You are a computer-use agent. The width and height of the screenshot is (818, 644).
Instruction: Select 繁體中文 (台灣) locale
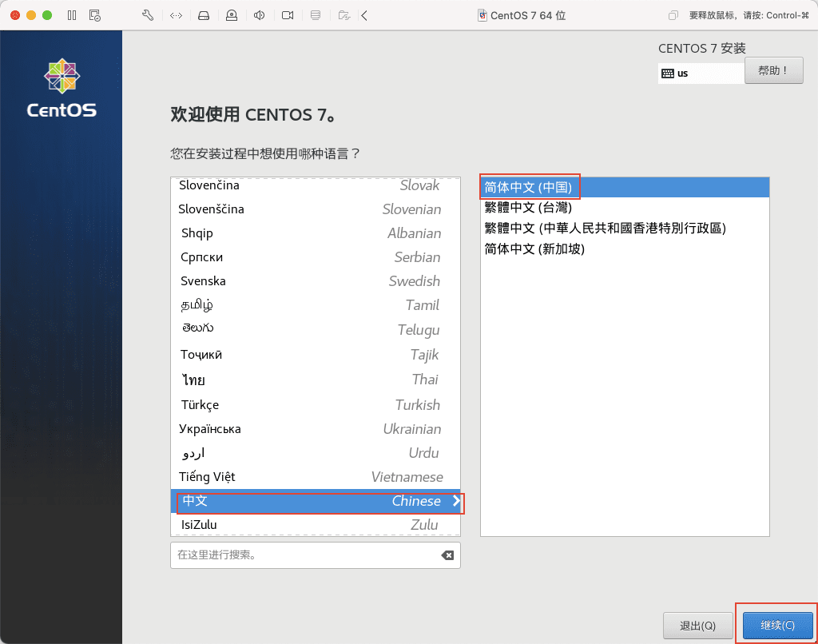tap(528, 208)
